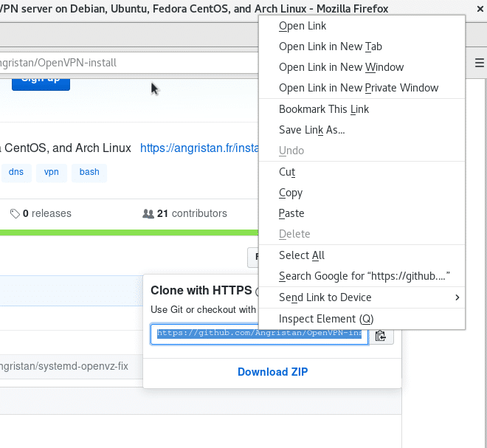
Task: Open Inspect Element (Q)
Action: tap(326, 319)
